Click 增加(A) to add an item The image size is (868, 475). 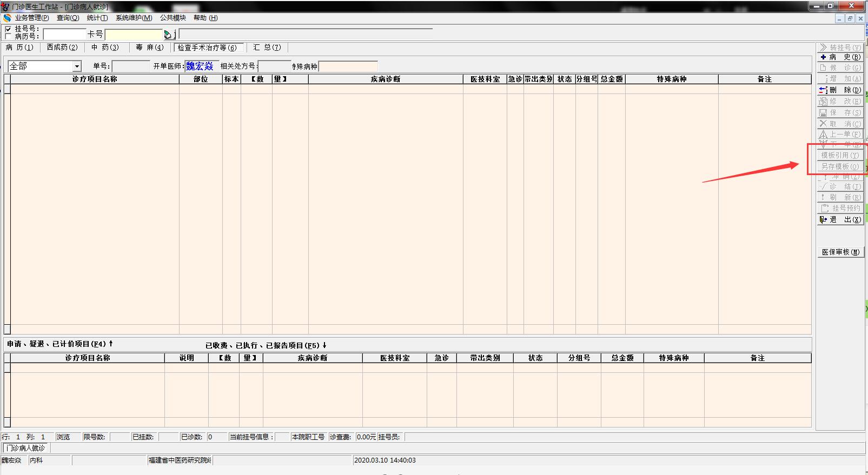[x=840, y=79]
